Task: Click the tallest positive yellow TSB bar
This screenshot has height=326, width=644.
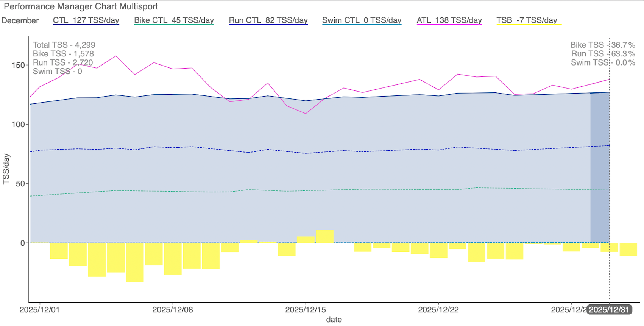Action: [x=324, y=236]
